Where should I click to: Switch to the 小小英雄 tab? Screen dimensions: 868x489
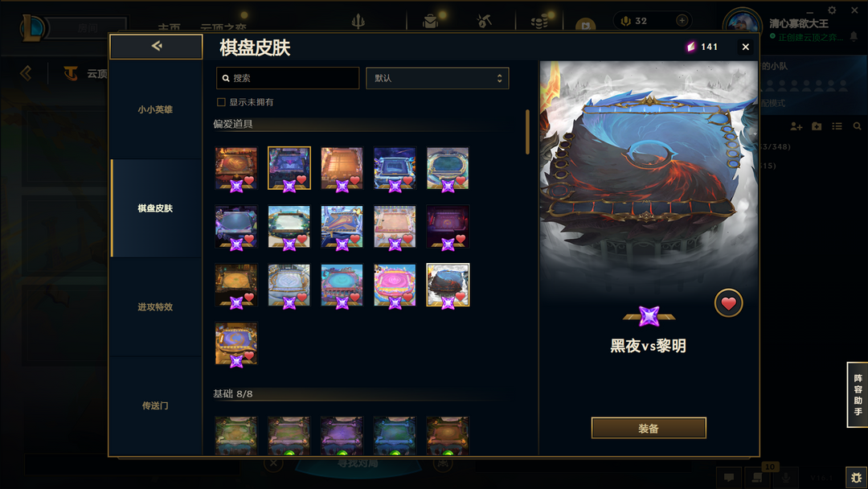pos(156,109)
